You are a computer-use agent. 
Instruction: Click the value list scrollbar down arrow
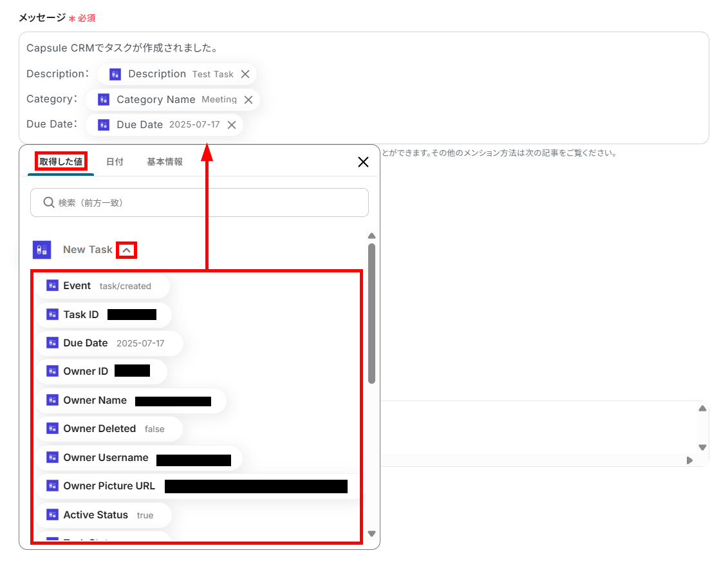[371, 534]
